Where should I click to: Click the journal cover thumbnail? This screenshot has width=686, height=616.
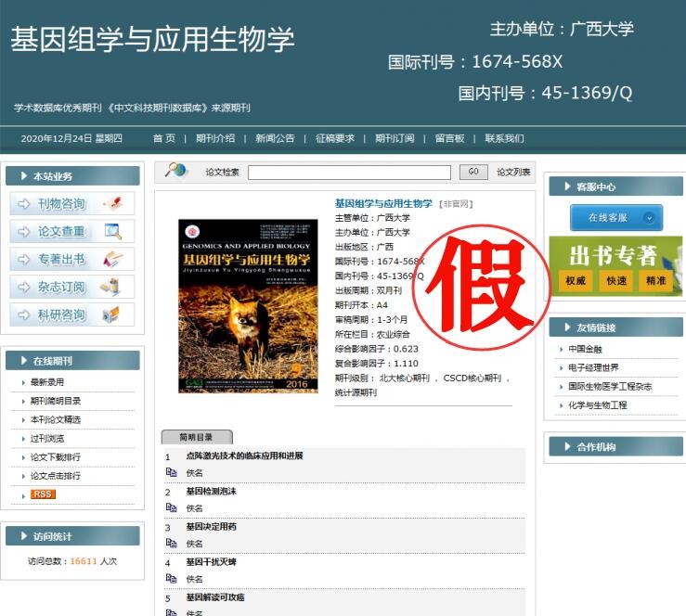coord(248,305)
